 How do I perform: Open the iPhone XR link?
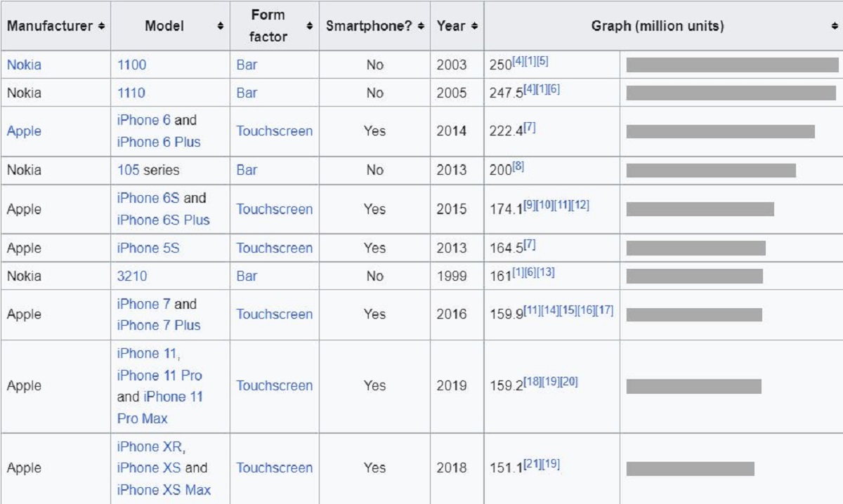151,446
